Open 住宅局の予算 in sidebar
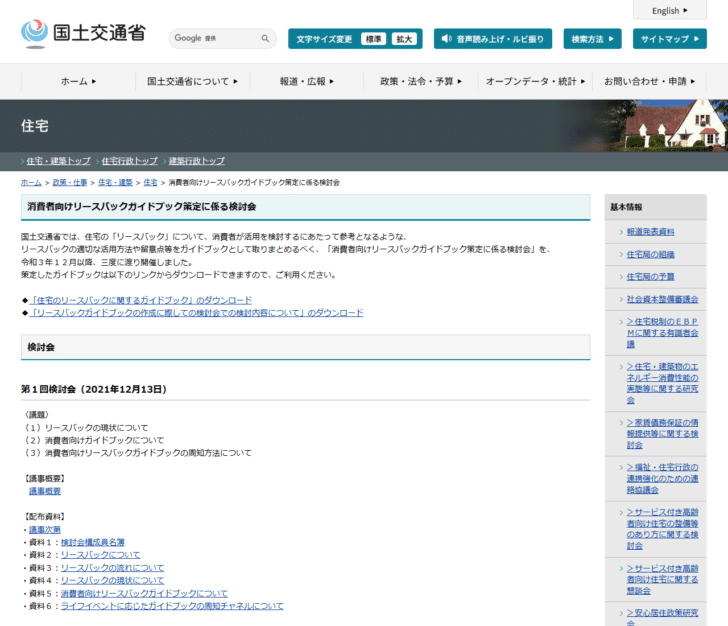The height and width of the screenshot is (626, 728). [x=650, y=277]
